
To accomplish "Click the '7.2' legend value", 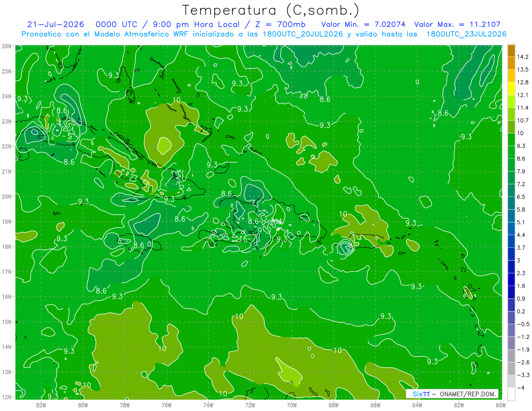I will point(521,184).
